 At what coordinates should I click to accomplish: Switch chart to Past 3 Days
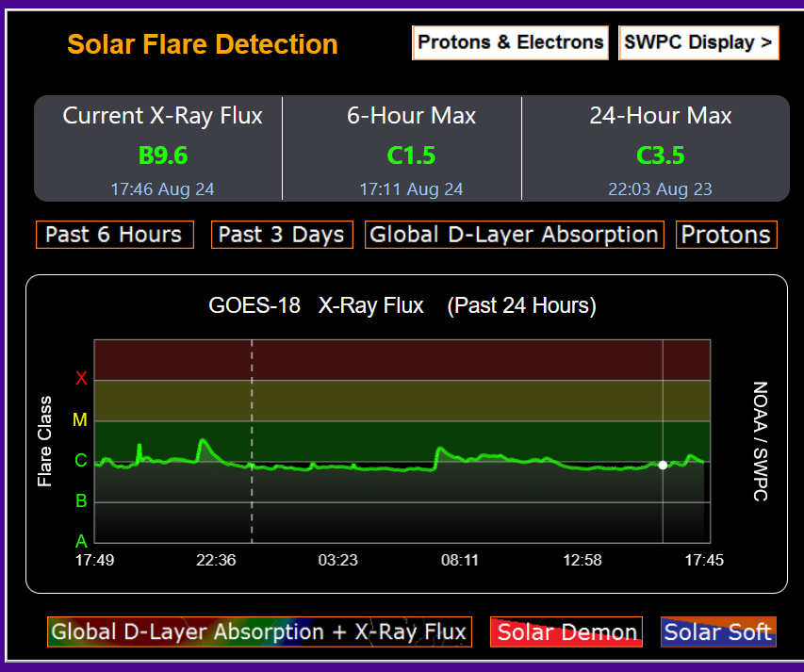282,235
